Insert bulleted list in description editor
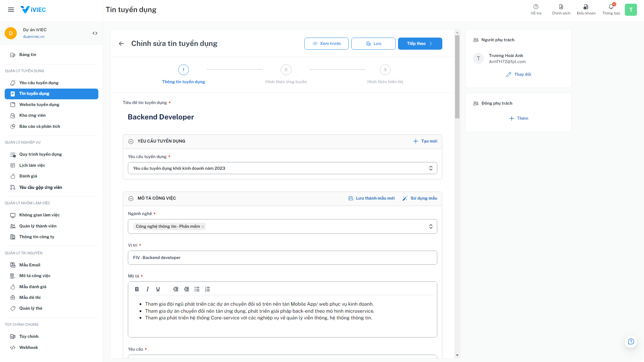 coord(197,289)
